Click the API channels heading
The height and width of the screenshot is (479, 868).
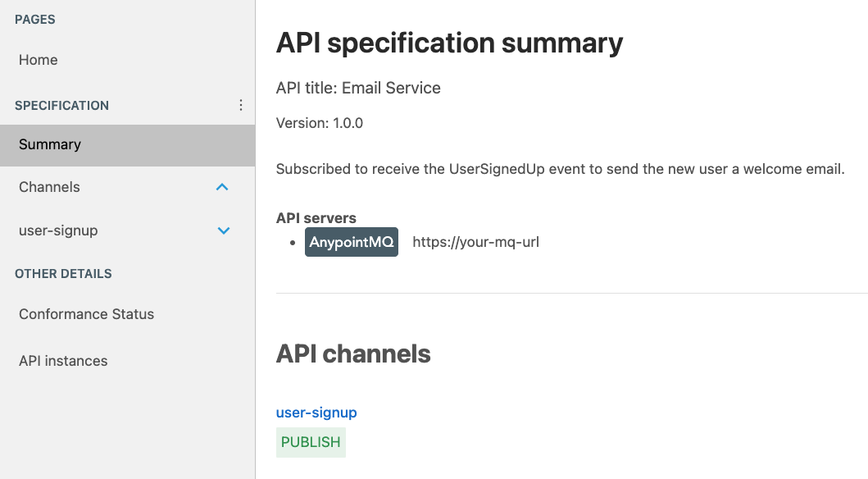[x=354, y=354]
